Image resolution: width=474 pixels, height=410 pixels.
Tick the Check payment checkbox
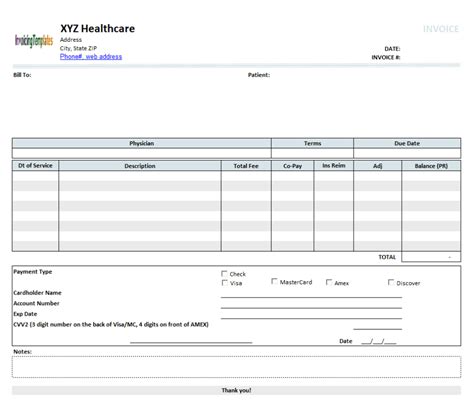tap(224, 274)
